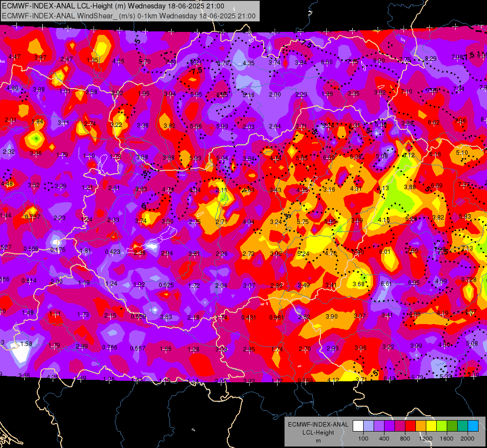This screenshot has height=448, width=487.
Task: Click the wind shear value 0.981
Action: (277, 318)
